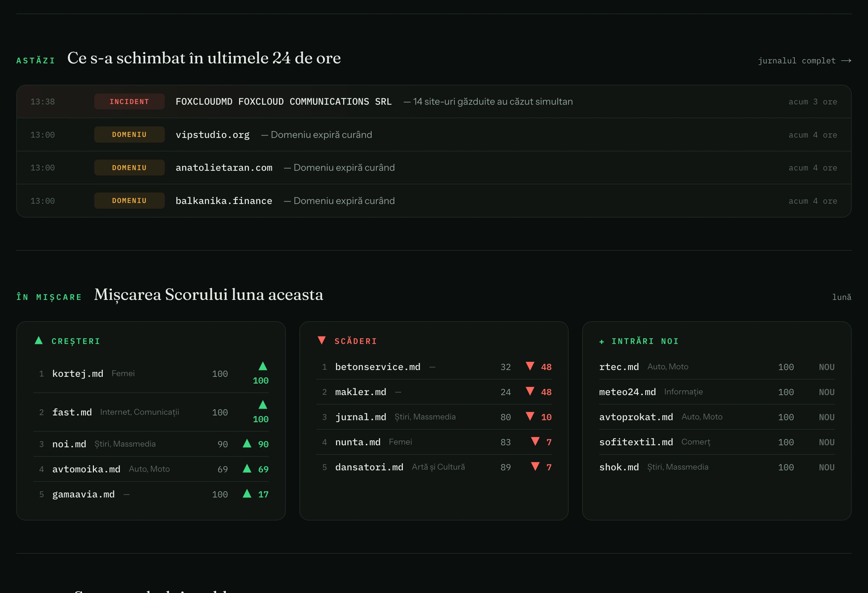
Task: Click the green 17 change for gamaavia.md
Action: click(263, 494)
